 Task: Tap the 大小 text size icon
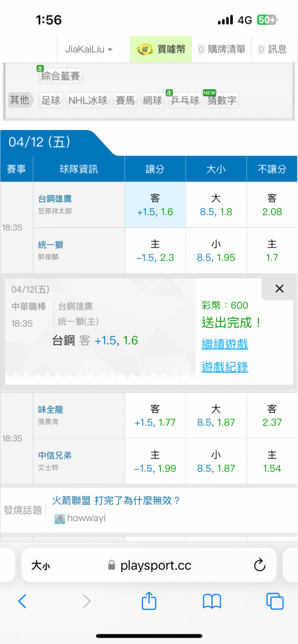coord(41,566)
